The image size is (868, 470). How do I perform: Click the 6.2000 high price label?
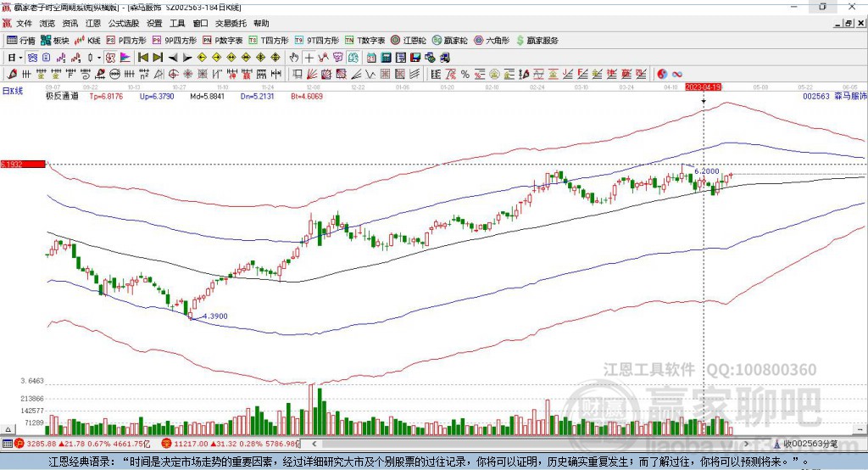tap(706, 172)
